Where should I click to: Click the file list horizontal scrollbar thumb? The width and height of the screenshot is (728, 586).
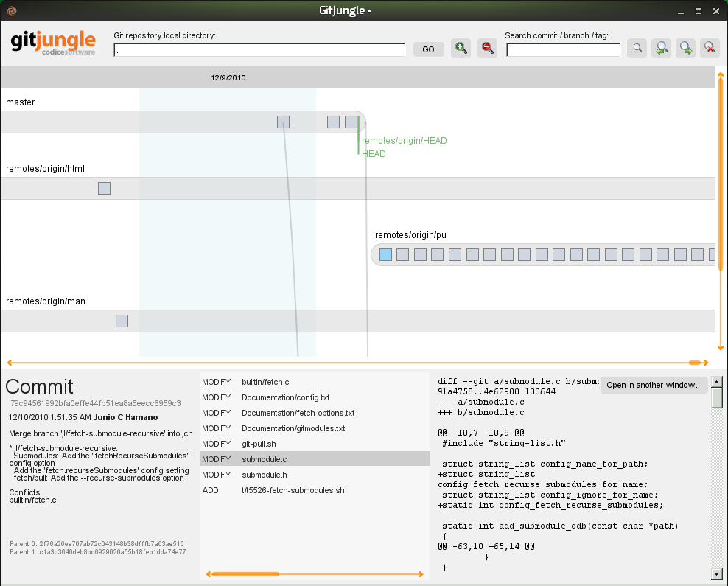(x=245, y=574)
